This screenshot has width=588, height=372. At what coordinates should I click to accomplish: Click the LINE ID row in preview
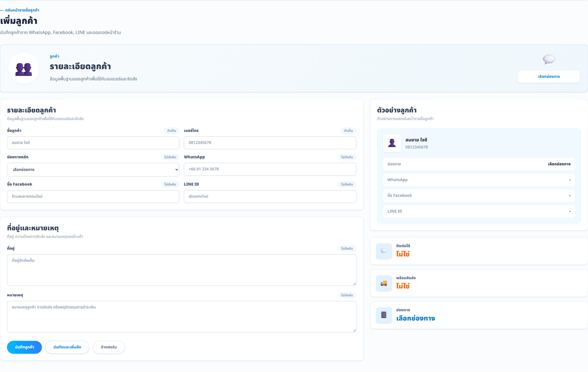click(x=479, y=211)
